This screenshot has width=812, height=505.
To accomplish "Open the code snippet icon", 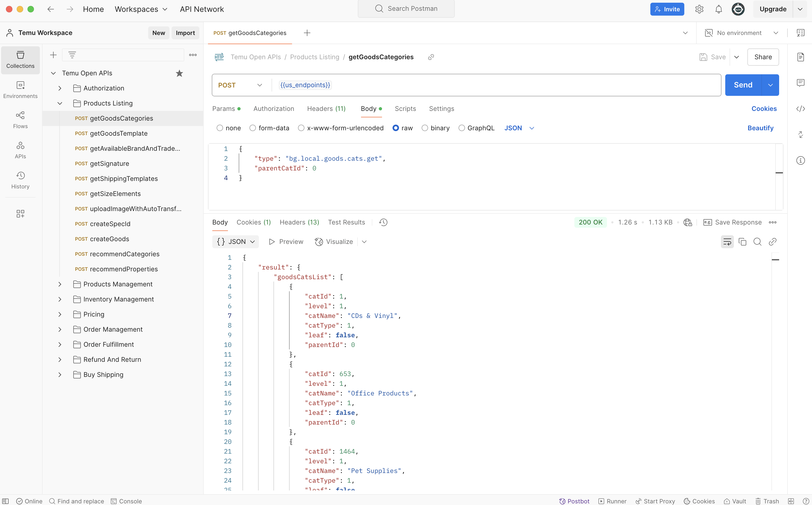I will tap(800, 108).
